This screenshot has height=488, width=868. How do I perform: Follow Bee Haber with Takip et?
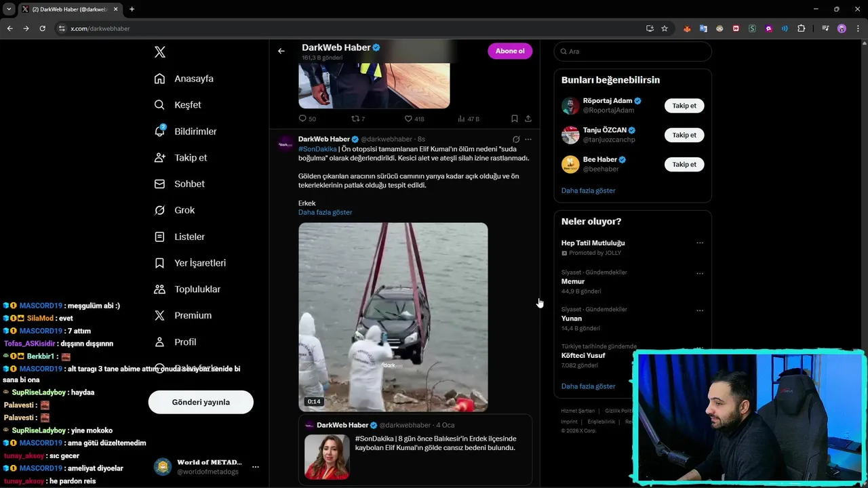[x=684, y=164]
